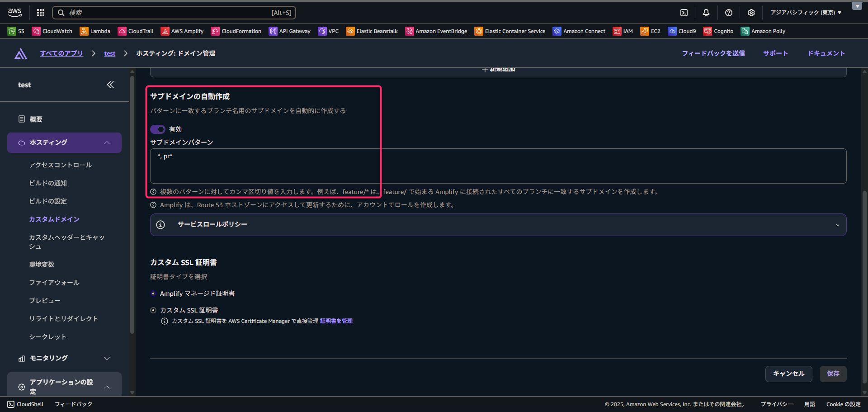Go to カスタムヘッダーとキャッシュ in sidebar
The height and width of the screenshot is (412, 868).
point(67,242)
